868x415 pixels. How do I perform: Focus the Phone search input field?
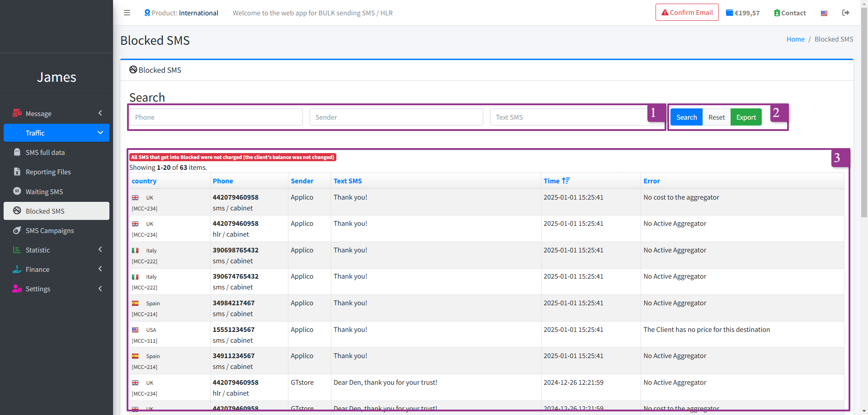[x=216, y=117]
